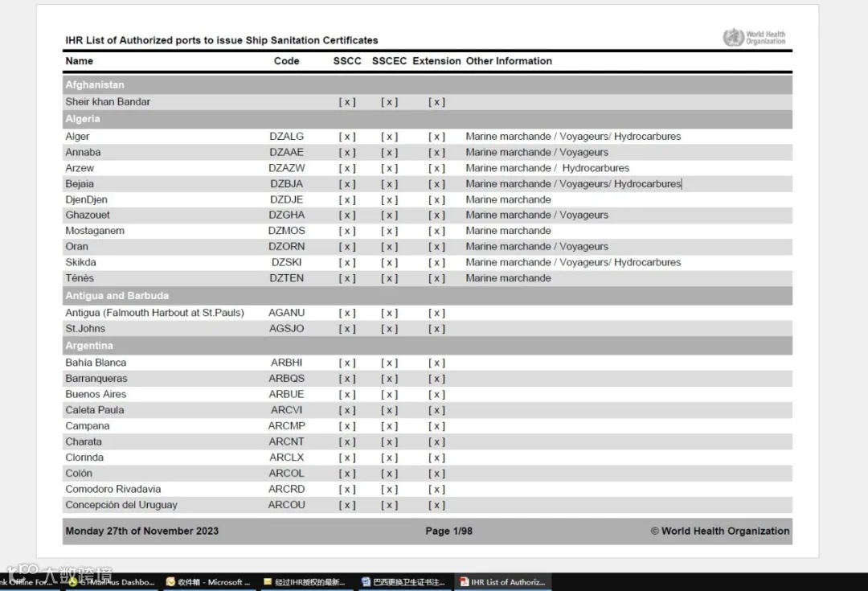Click the port name 'Ghazouet'
The image size is (868, 591).
pos(88,215)
